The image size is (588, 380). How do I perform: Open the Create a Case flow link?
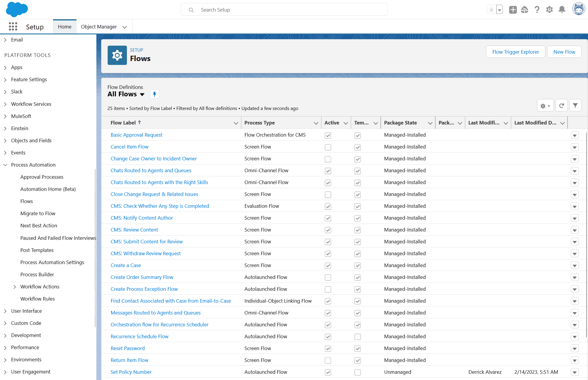[125, 265]
